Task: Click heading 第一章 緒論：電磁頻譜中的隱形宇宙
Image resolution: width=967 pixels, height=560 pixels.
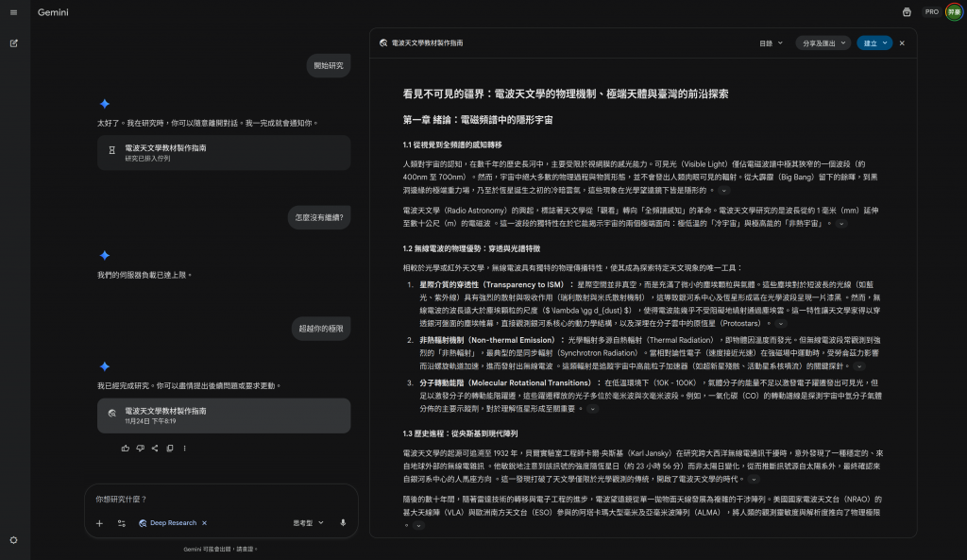Action: coord(477,120)
